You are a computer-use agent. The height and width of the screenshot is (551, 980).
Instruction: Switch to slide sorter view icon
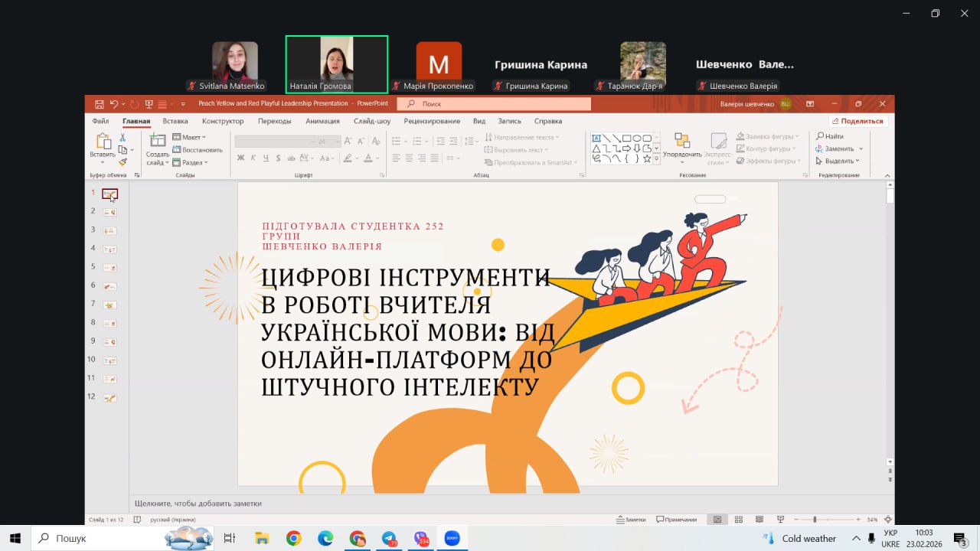pyautogui.click(x=739, y=520)
